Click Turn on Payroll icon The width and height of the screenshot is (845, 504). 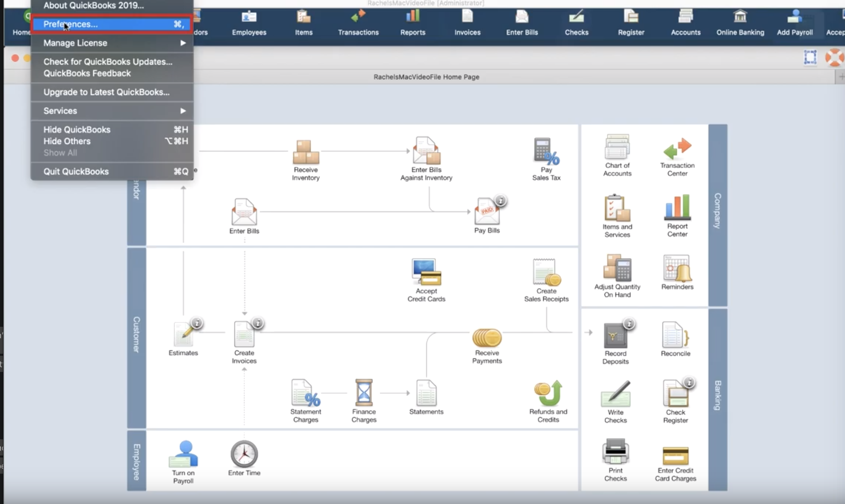(183, 462)
